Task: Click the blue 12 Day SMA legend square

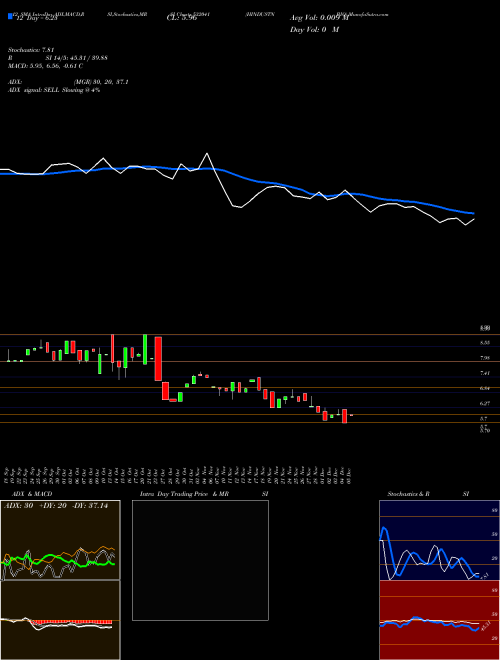Action: [x=10, y=17]
